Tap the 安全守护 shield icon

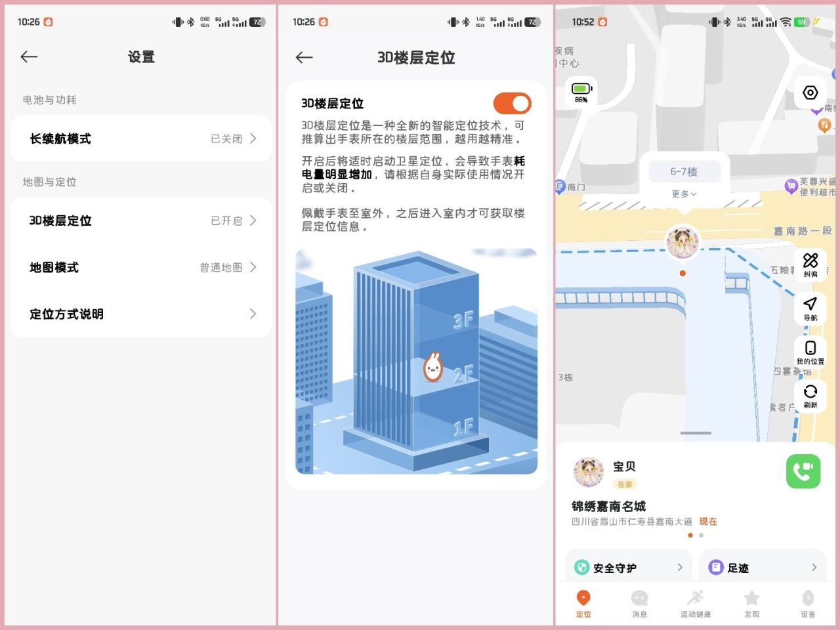point(581,568)
